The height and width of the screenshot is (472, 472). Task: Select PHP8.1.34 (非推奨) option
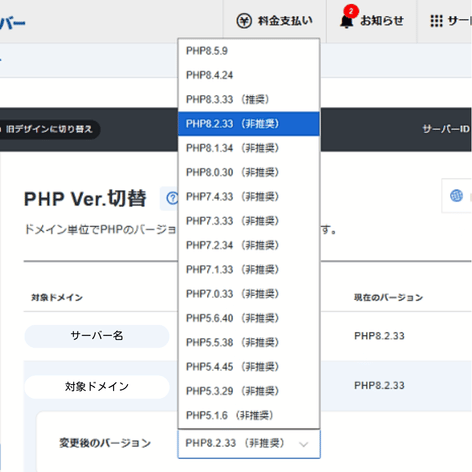pyautogui.click(x=249, y=148)
